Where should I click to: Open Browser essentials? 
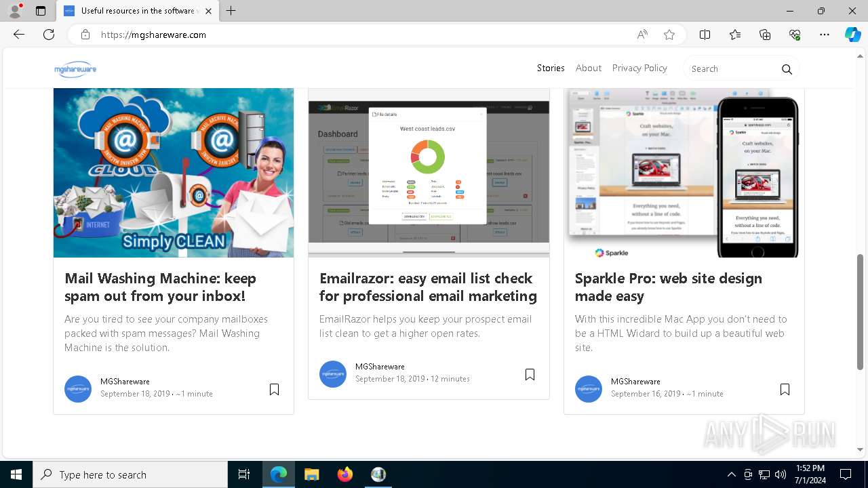click(795, 35)
